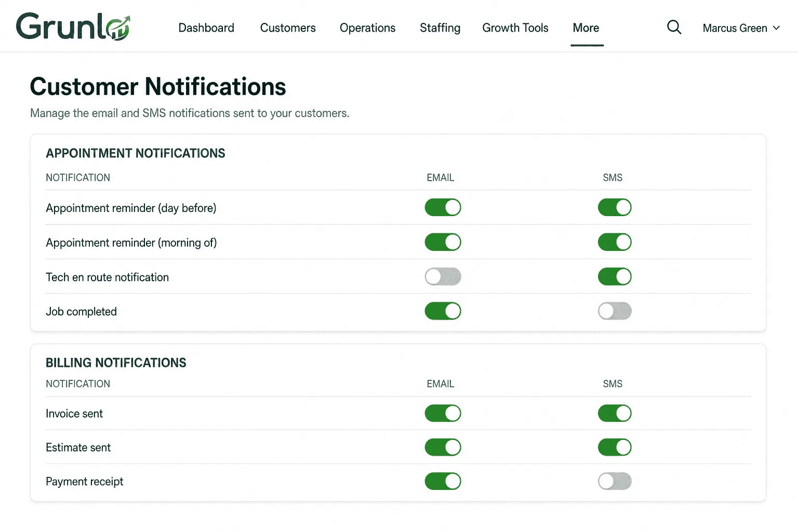Image resolution: width=798 pixels, height=532 pixels.
Task: Enable Payment receipt SMS
Action: tap(615, 481)
